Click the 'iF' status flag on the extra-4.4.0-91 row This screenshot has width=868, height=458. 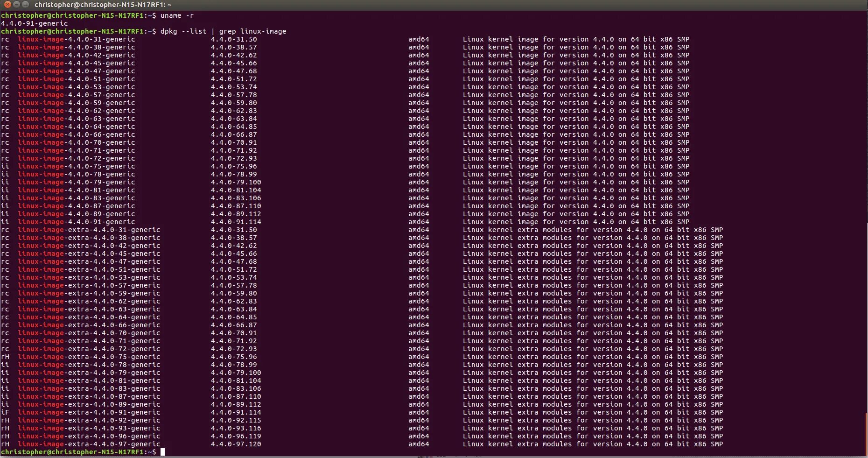click(x=5, y=412)
